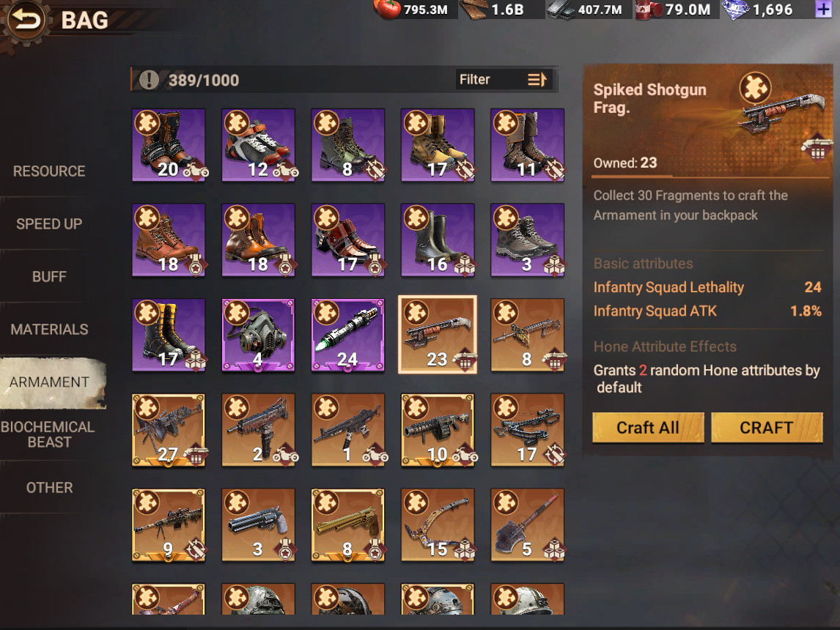Open the MATERIALS category
Viewport: 840px width, 630px height.
click(x=49, y=329)
